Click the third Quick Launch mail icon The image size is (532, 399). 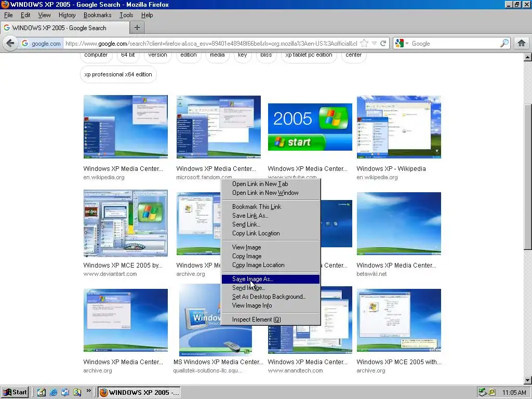click(x=65, y=393)
